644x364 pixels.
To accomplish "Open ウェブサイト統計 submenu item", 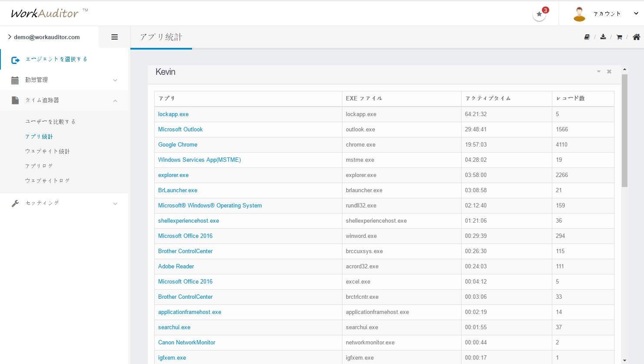I will (47, 151).
